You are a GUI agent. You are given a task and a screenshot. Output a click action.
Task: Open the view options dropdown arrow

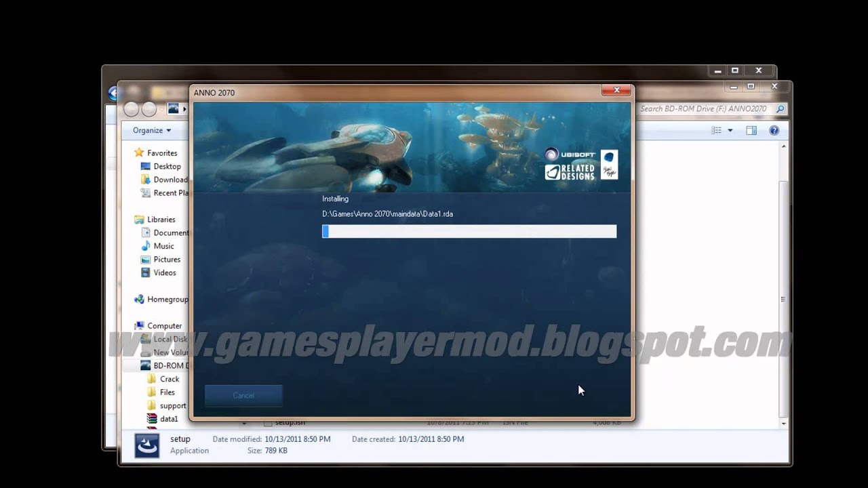click(x=730, y=130)
